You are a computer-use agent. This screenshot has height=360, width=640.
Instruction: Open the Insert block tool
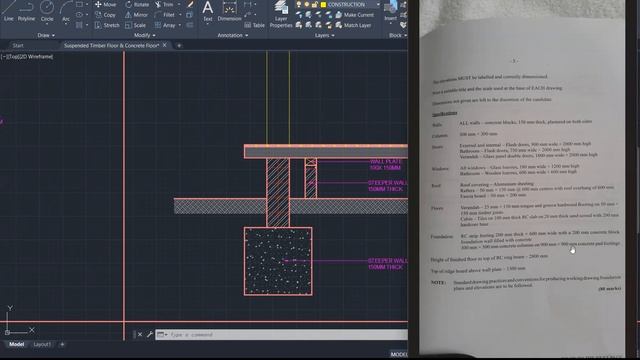[390, 11]
